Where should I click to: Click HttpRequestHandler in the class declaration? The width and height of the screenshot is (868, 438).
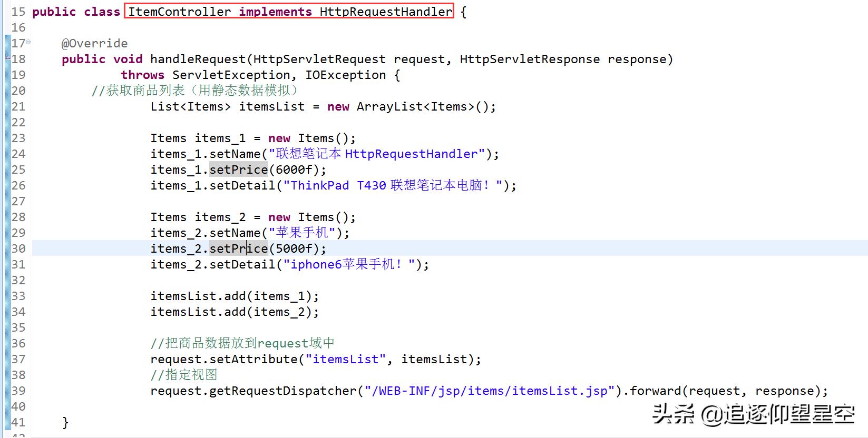[386, 12]
